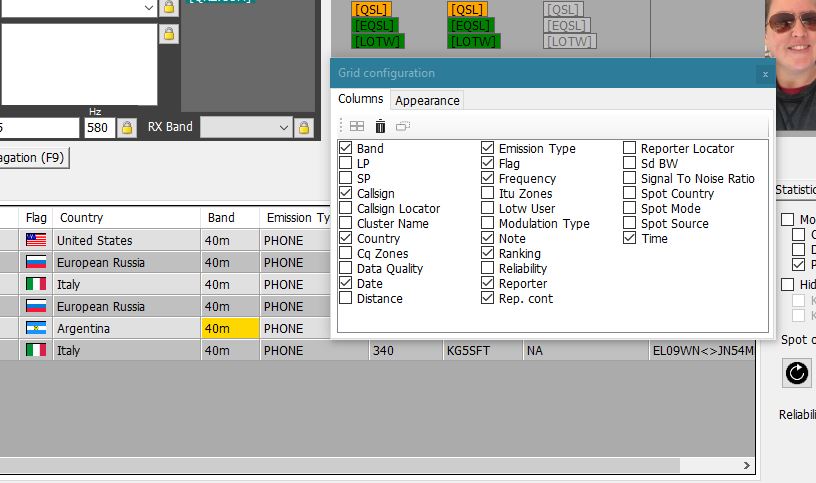
Task: Select the United States country cell
Action: pos(126,240)
